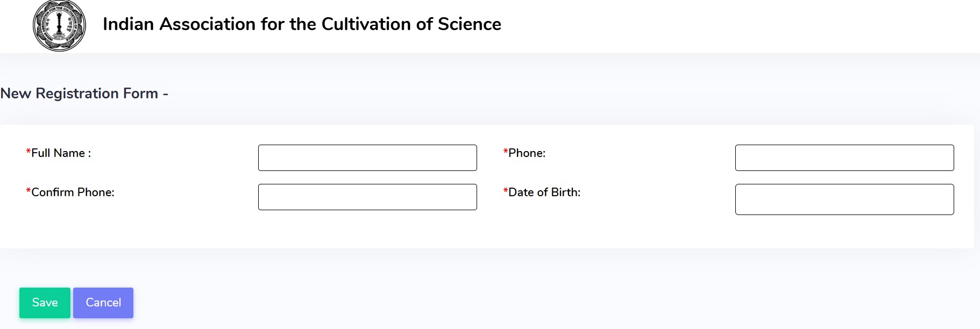Focus the Full Name text field
Viewport: 980px width, 329px height.
pos(367,158)
